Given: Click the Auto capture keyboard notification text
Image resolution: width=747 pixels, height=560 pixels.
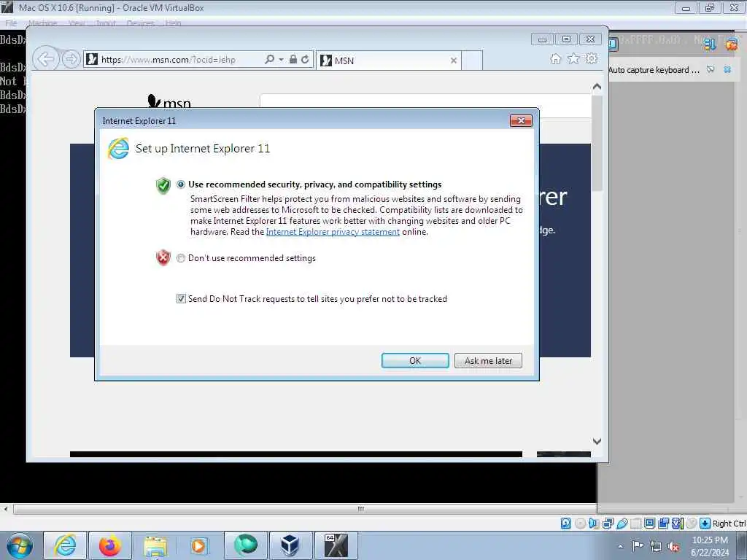Looking at the screenshot, I should click(654, 70).
